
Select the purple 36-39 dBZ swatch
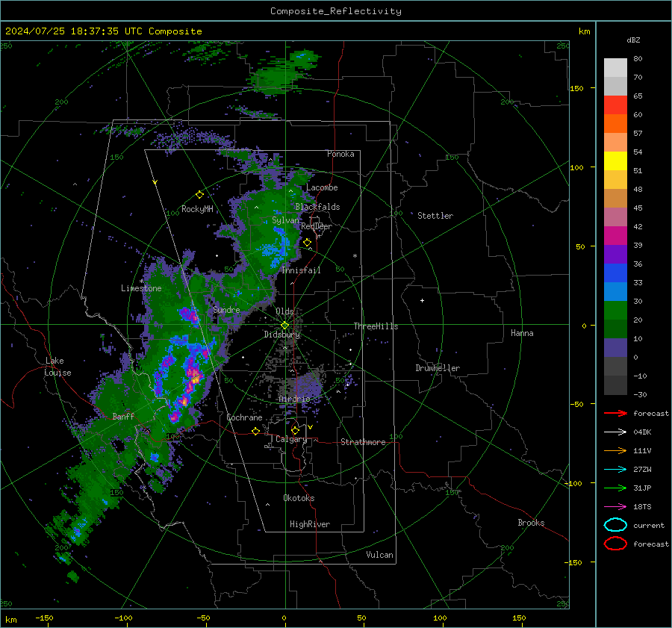[x=615, y=255]
